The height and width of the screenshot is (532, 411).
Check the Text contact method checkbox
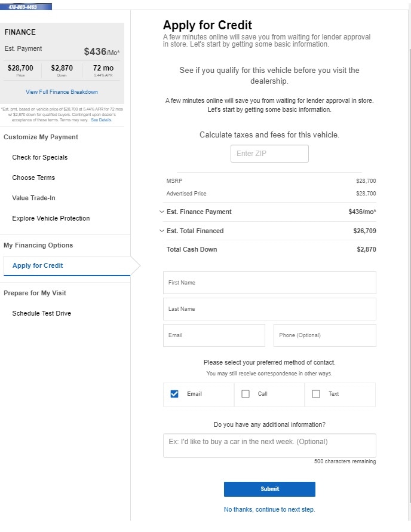coord(315,394)
